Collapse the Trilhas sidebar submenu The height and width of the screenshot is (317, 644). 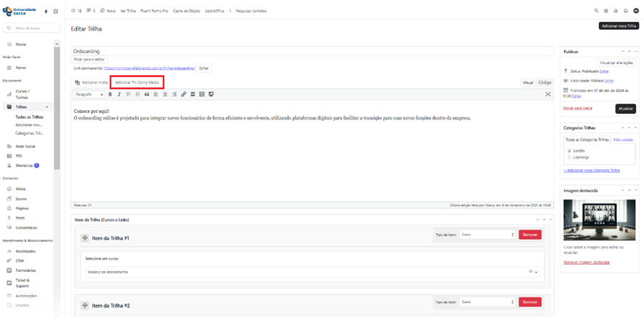(x=47, y=107)
